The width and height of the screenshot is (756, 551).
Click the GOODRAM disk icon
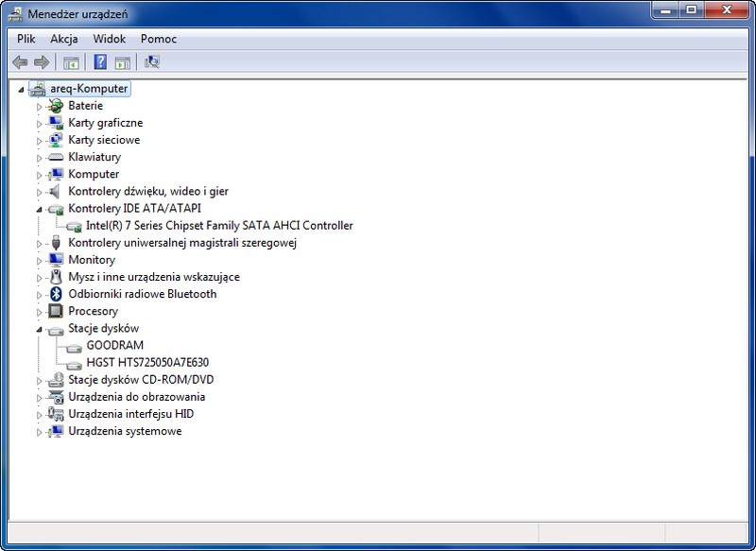pos(74,347)
